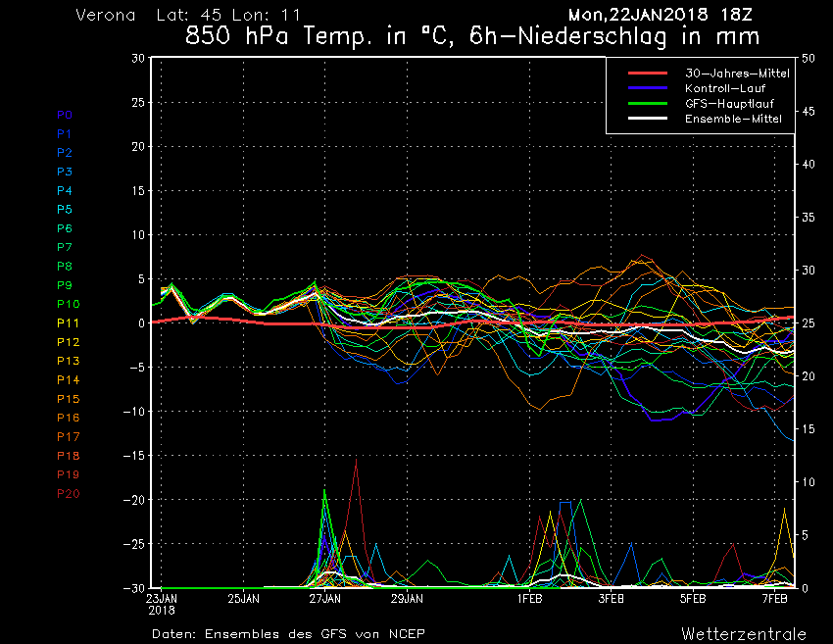Viewport: 833px width, 644px height.
Task: Click the 'Verona' location name
Action: [x=106, y=15]
